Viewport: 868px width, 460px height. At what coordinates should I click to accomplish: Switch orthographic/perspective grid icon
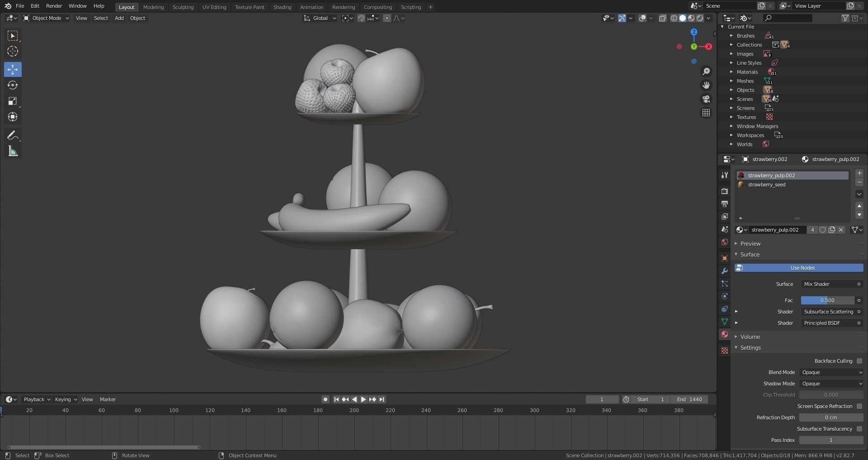pos(706,113)
